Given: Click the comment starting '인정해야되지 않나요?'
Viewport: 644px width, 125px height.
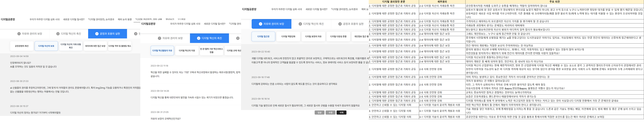Looking at the screenshot, I should pos(33,65).
